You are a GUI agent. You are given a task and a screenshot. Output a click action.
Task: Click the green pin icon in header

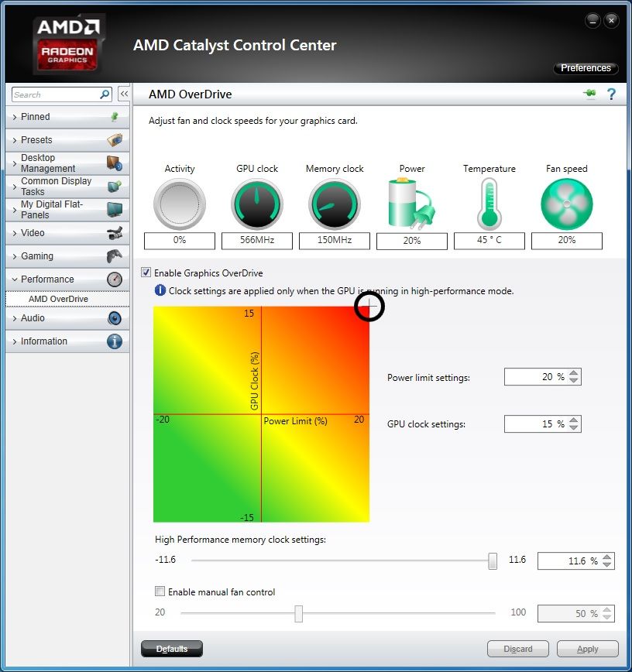pyautogui.click(x=590, y=94)
